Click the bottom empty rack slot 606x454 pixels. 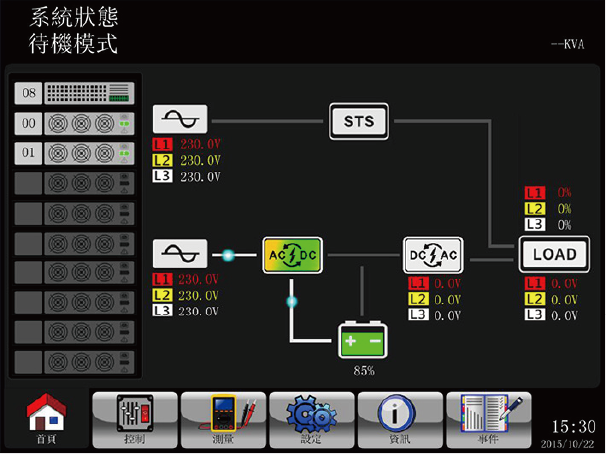tap(74, 358)
